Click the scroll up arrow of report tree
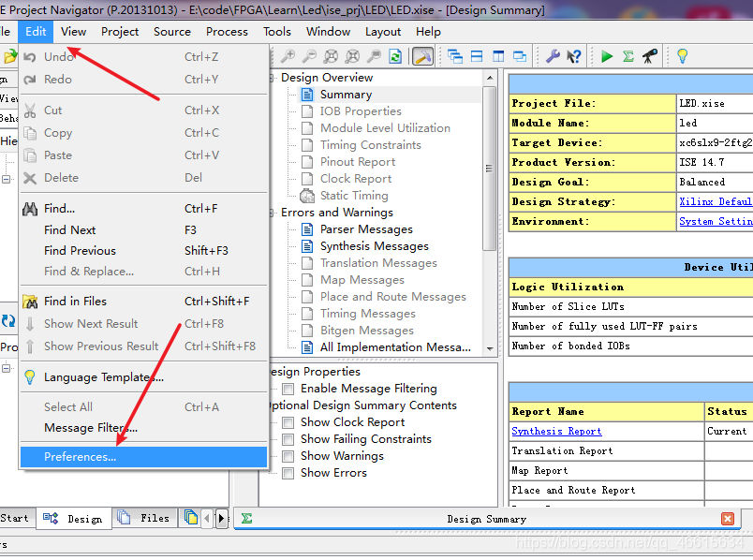 490,78
